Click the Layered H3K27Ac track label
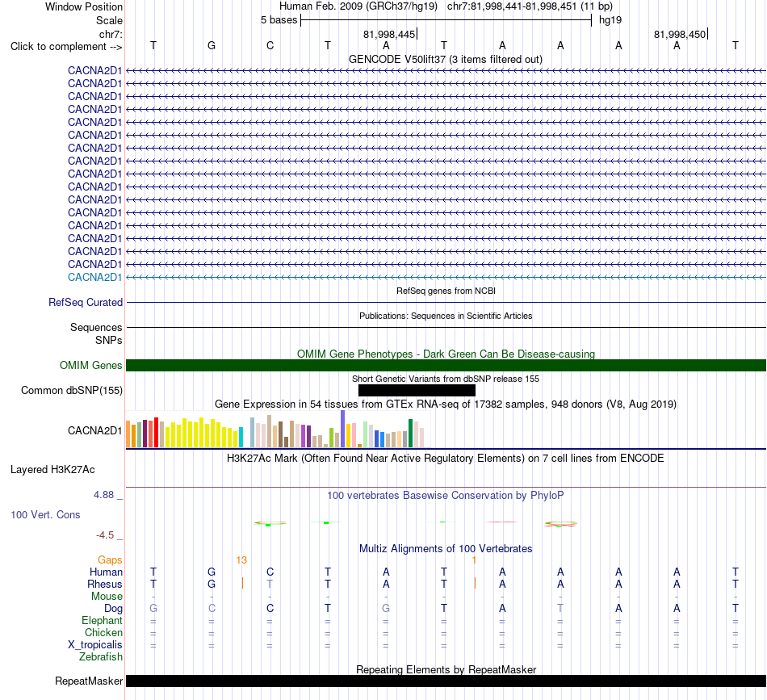767x700 pixels. [x=52, y=470]
